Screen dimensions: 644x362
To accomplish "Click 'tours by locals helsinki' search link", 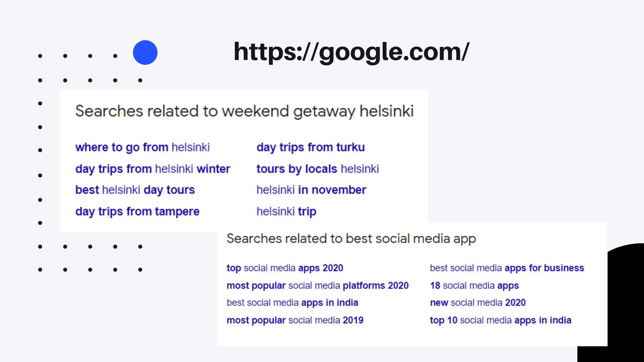I will click(317, 168).
